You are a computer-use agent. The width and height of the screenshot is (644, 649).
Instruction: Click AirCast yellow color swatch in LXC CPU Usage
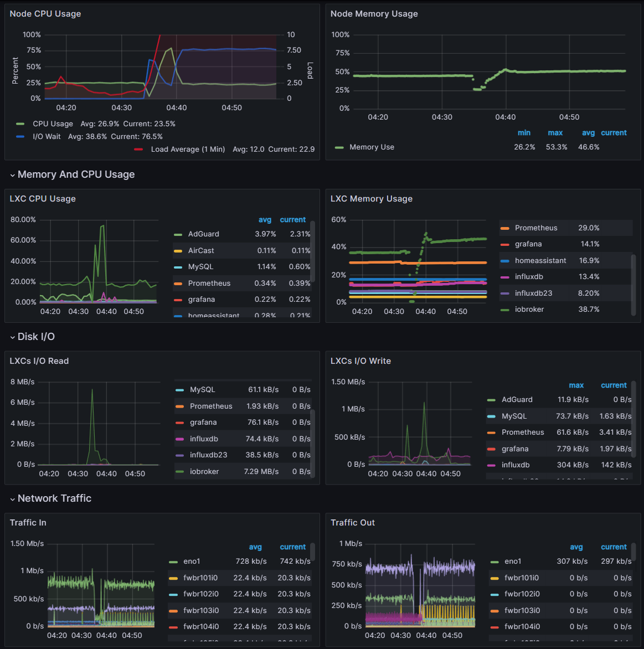point(178,251)
